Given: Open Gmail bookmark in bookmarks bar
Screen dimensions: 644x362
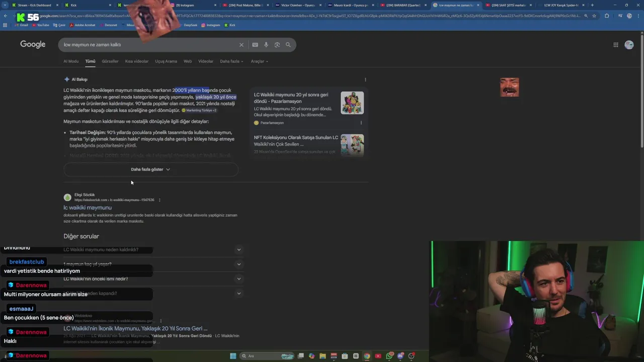Looking at the screenshot, I should point(22,25).
